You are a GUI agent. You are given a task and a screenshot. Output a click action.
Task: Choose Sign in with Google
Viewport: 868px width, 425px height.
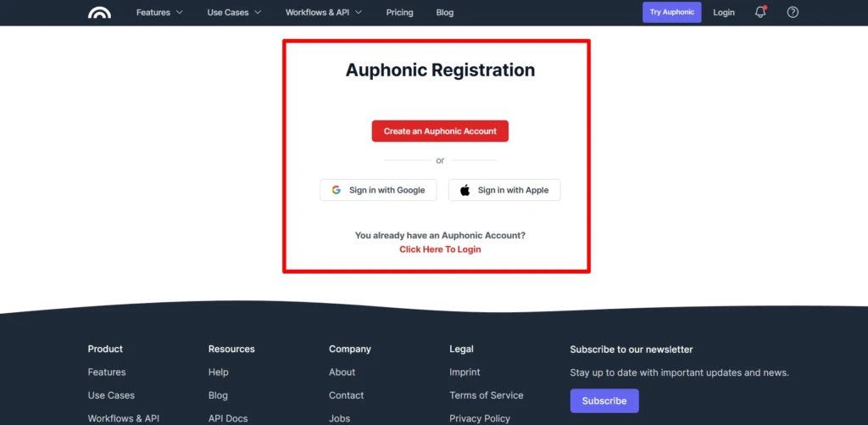(x=378, y=190)
